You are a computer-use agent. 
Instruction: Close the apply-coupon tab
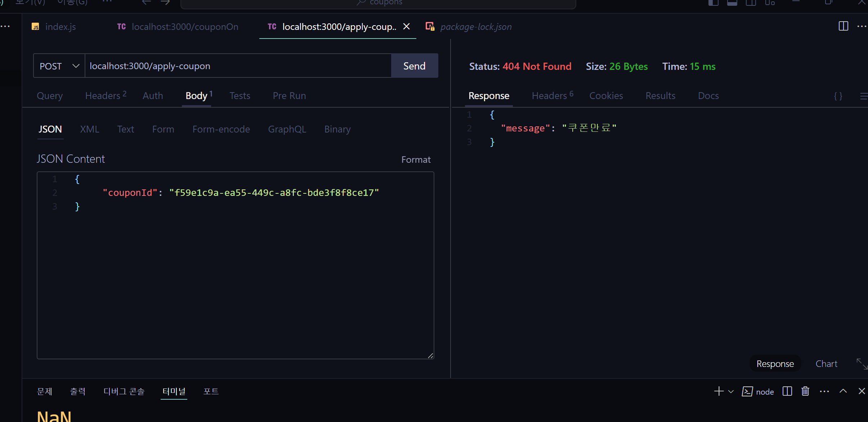[407, 27]
